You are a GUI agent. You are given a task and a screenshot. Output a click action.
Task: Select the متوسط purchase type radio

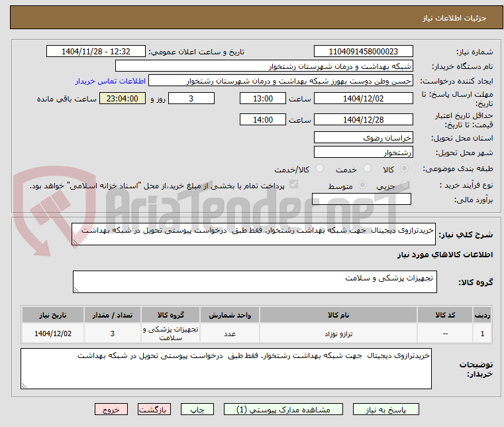click(362, 185)
